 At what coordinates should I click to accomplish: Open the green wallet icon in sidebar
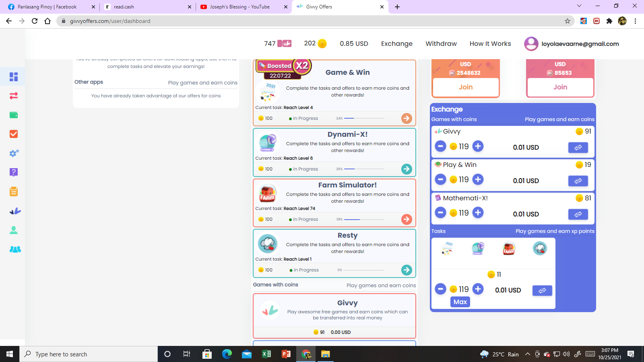[x=14, y=115]
